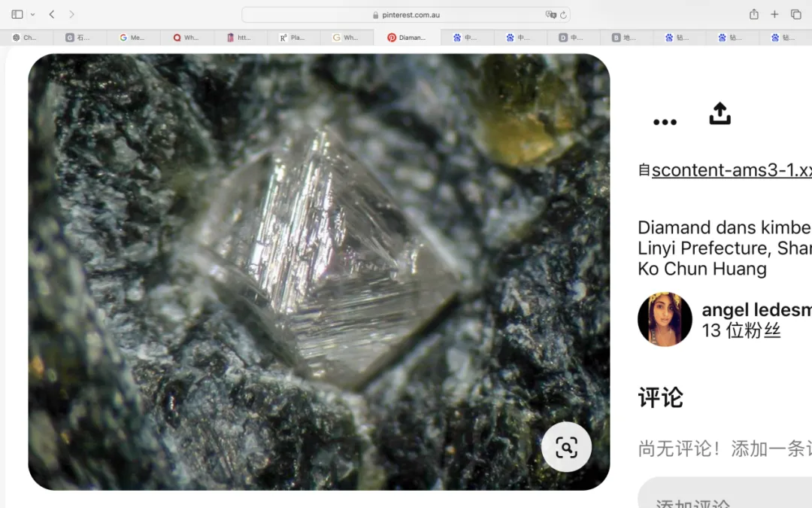812x508 pixels.
Task: Go forward to the next page
Action: [x=71, y=14]
